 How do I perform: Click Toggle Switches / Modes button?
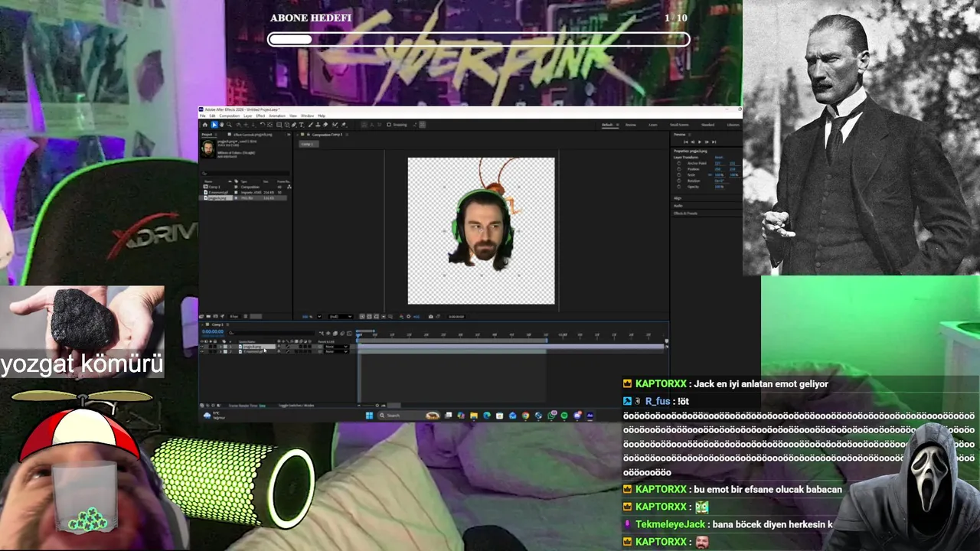coord(296,405)
